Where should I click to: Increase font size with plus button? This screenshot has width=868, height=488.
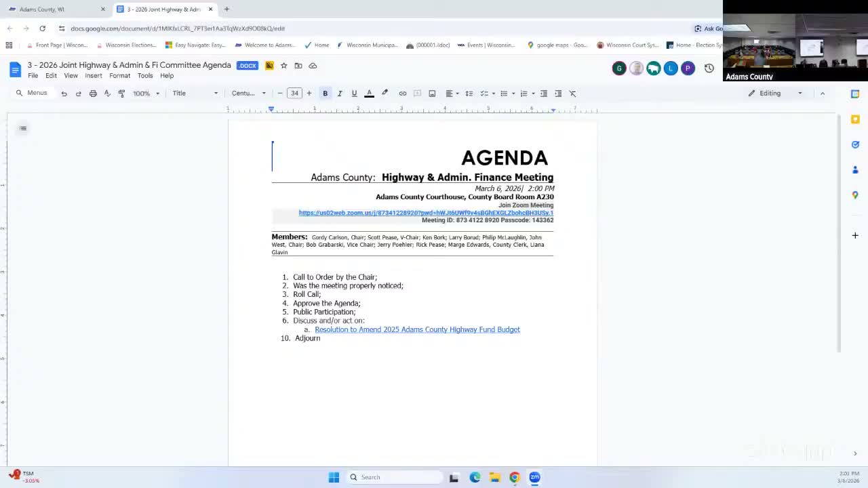point(309,94)
